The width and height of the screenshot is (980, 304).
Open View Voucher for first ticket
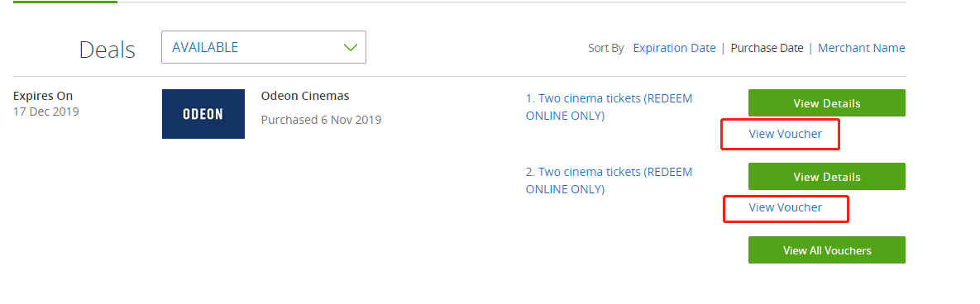tap(785, 134)
